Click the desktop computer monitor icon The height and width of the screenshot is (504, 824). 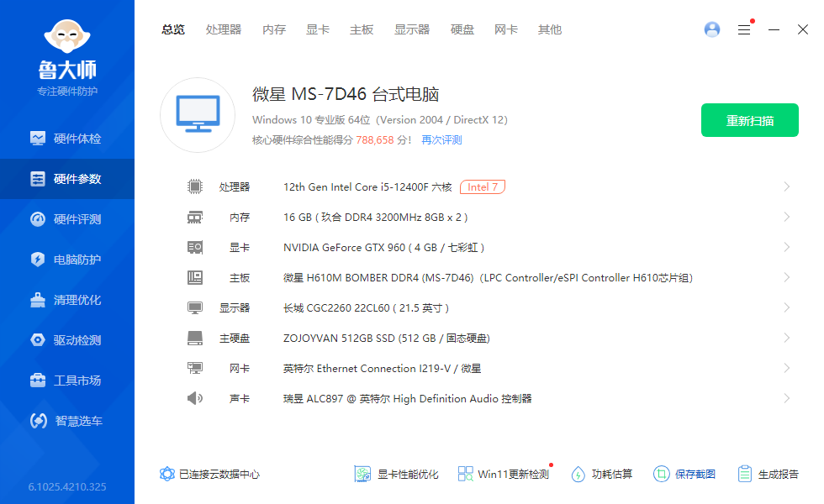(198, 115)
